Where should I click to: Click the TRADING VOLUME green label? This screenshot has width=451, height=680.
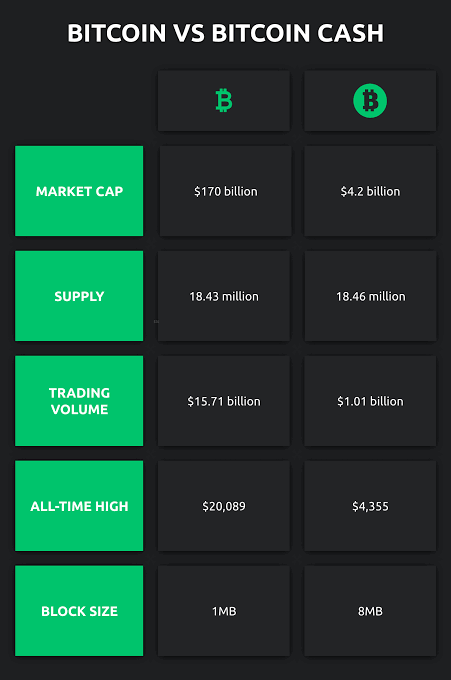[x=79, y=401]
